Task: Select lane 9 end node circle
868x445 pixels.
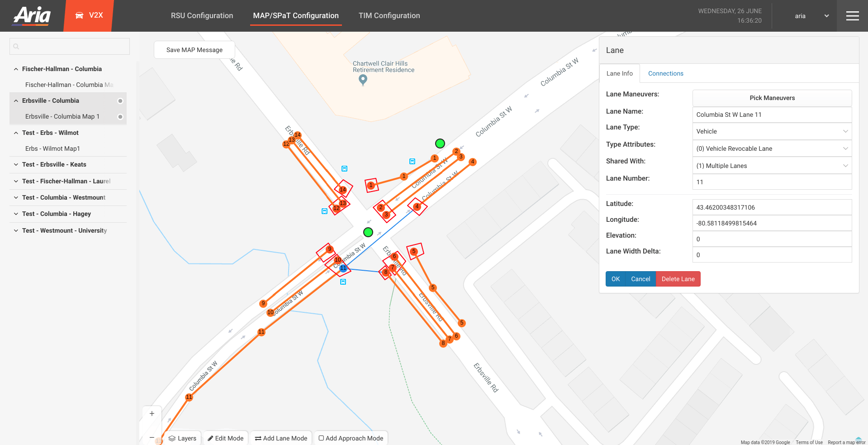Action: 263,303
